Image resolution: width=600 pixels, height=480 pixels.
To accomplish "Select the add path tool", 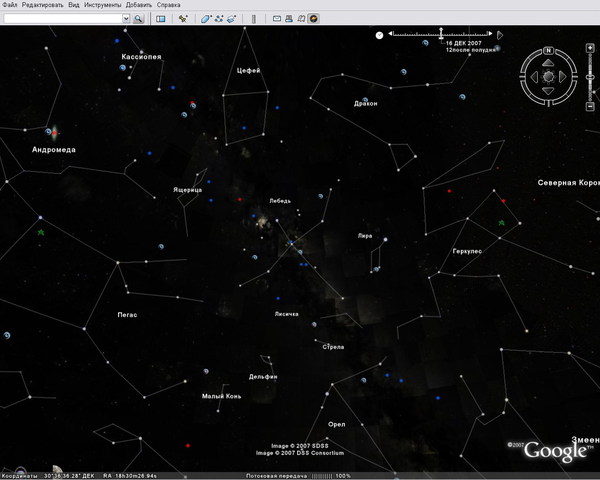I will 219,18.
